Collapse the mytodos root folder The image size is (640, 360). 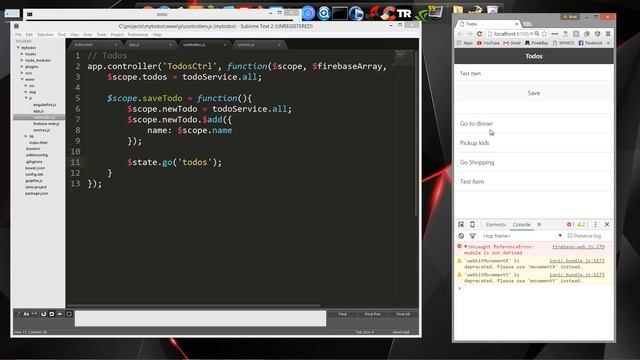pyautogui.click(x=18, y=48)
